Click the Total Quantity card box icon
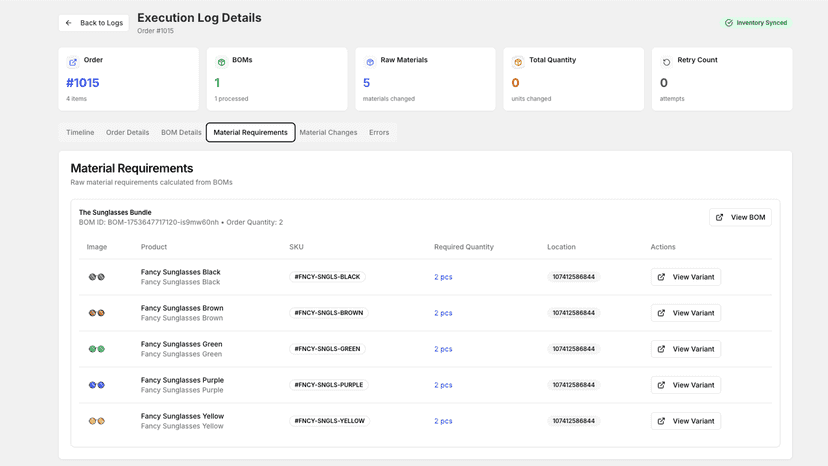The width and height of the screenshot is (828, 466). (x=518, y=62)
